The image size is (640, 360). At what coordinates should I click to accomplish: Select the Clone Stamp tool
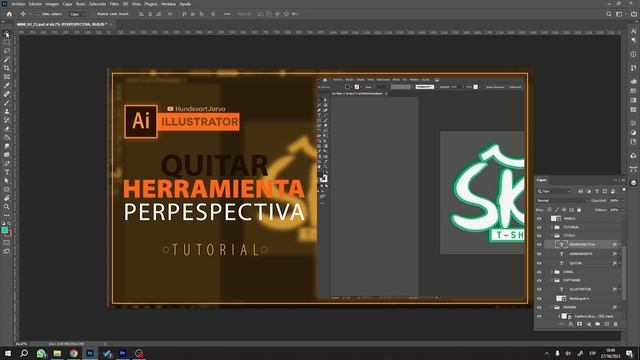pos(7,111)
